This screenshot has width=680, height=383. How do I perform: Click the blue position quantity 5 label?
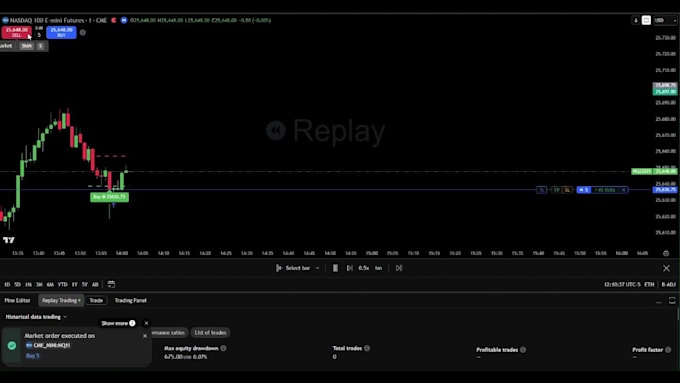[x=584, y=190]
